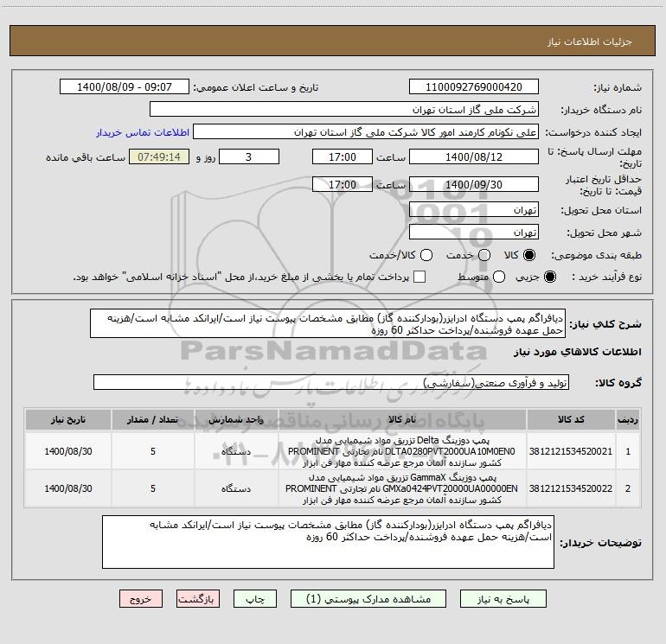
Task: Select the متوسط purchase type radio
Action: pyautogui.click(x=499, y=277)
